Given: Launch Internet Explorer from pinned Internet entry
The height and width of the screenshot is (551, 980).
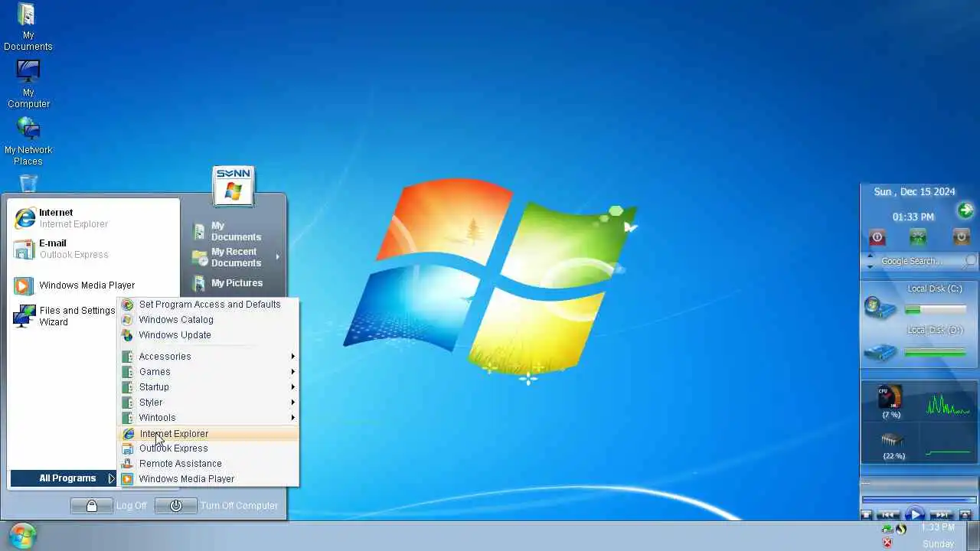Looking at the screenshot, I should coord(92,218).
